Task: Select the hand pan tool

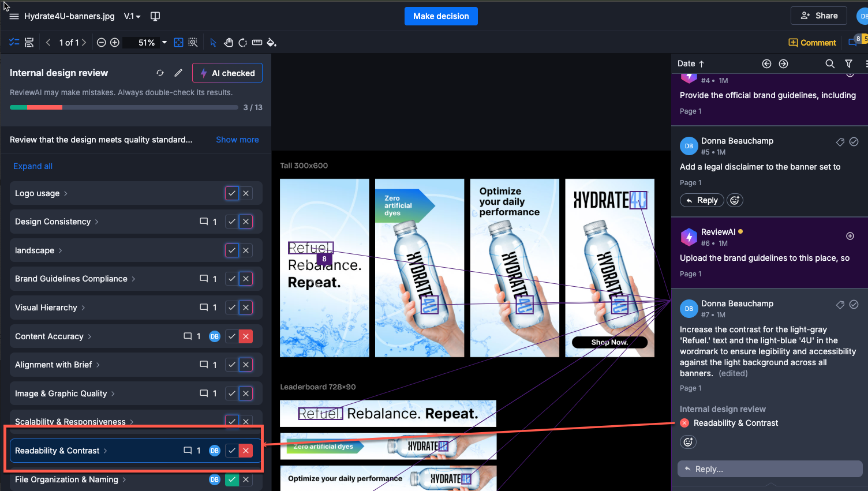Action: coord(229,43)
